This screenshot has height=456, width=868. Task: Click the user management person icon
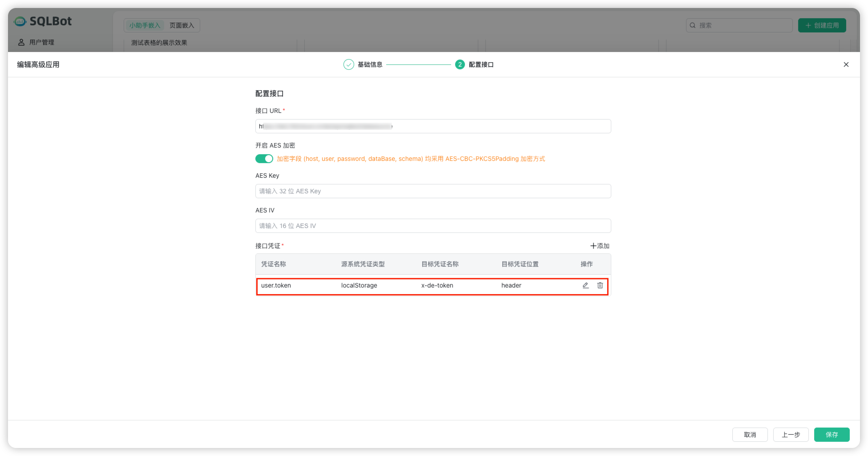coord(21,42)
